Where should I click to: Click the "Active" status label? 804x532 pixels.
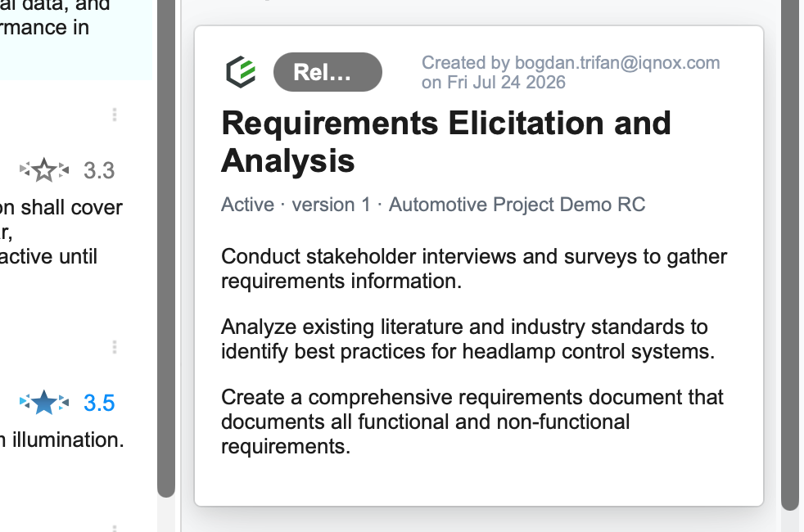[247, 205]
